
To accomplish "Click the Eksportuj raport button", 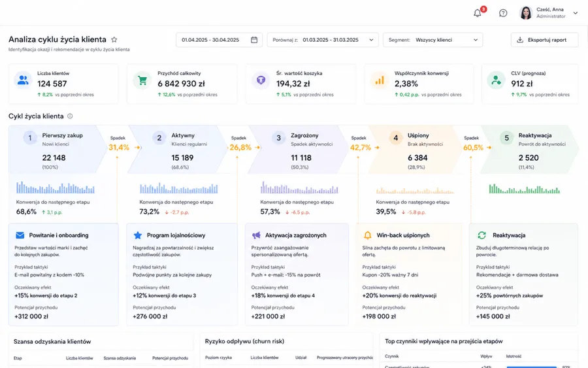I will tap(544, 40).
